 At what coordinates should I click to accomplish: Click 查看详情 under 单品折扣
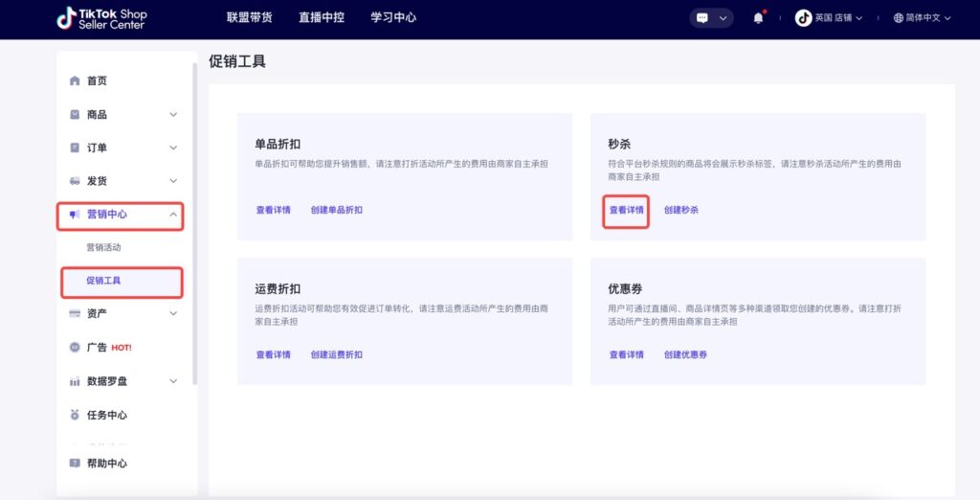[x=273, y=211]
